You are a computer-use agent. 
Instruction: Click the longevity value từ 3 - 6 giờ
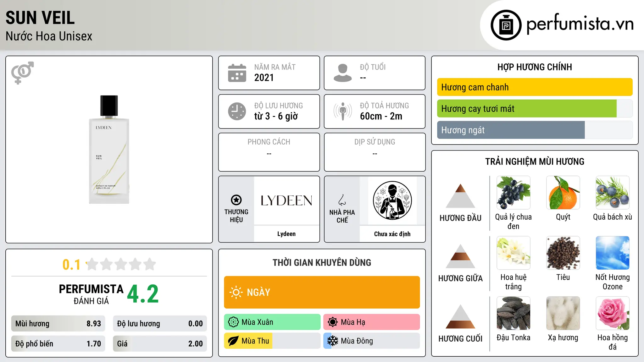[x=276, y=116]
